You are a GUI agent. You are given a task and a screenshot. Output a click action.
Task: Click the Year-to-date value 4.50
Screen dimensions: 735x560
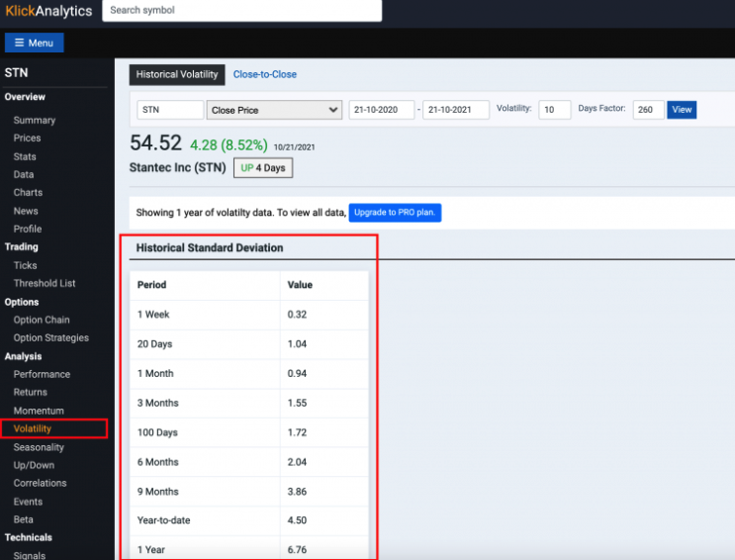(x=297, y=520)
